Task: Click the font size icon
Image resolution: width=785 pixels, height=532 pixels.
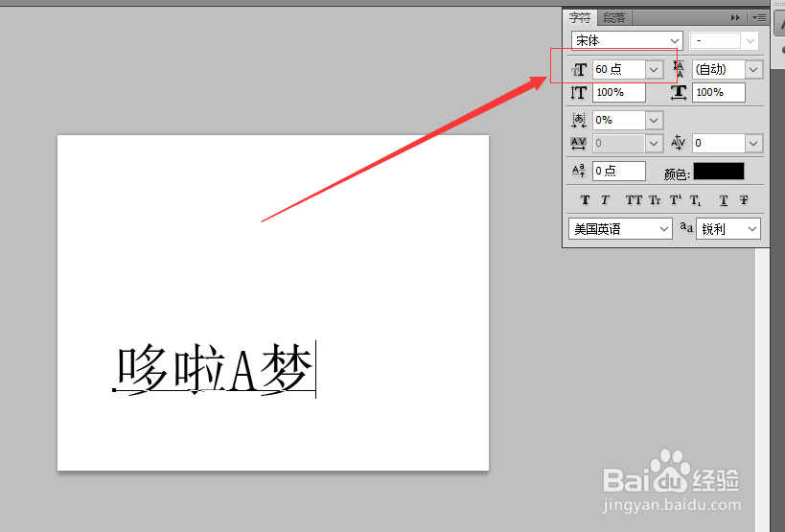Action: point(579,70)
